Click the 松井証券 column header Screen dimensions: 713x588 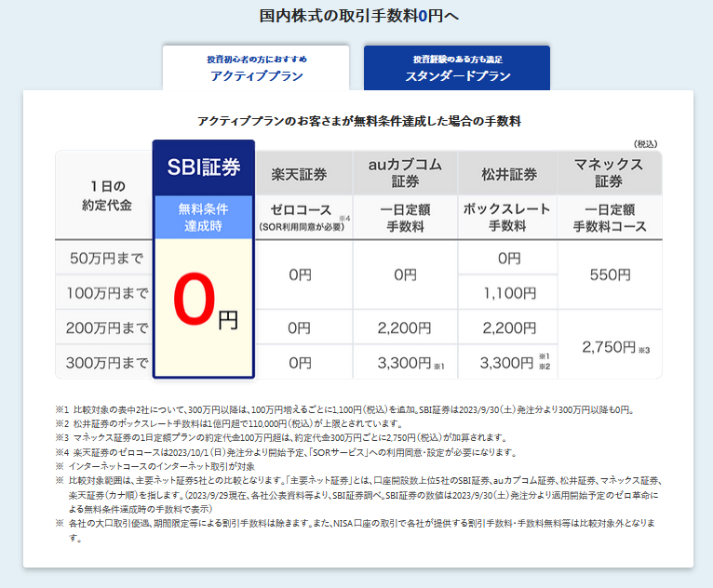[x=508, y=173]
